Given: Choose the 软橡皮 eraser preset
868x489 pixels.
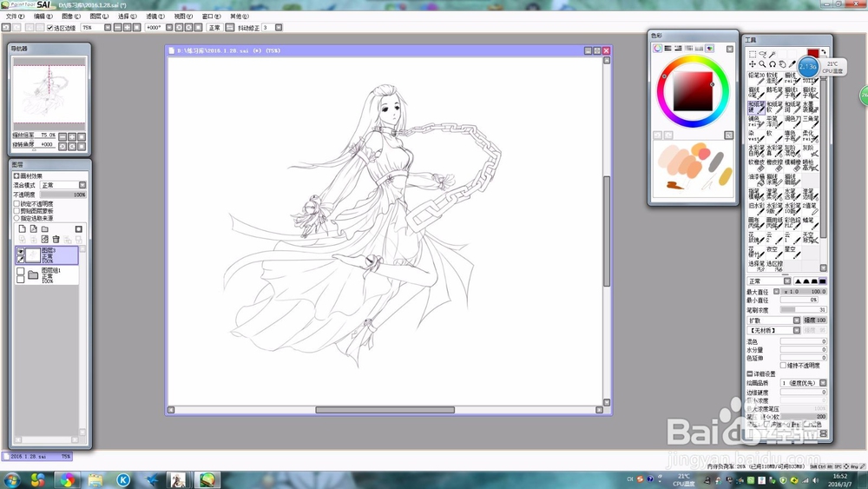Looking at the screenshot, I should 756,164.
